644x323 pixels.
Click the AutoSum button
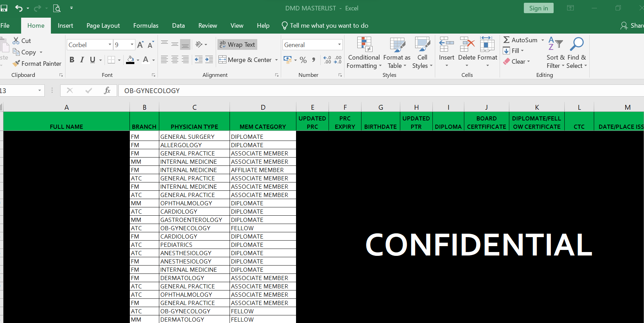click(x=520, y=40)
